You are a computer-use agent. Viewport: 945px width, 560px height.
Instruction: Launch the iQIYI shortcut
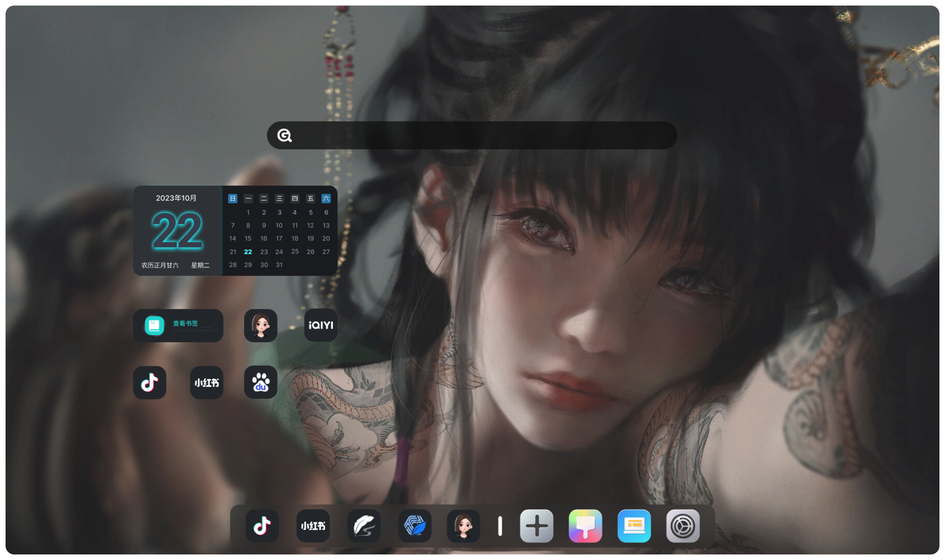click(x=321, y=325)
